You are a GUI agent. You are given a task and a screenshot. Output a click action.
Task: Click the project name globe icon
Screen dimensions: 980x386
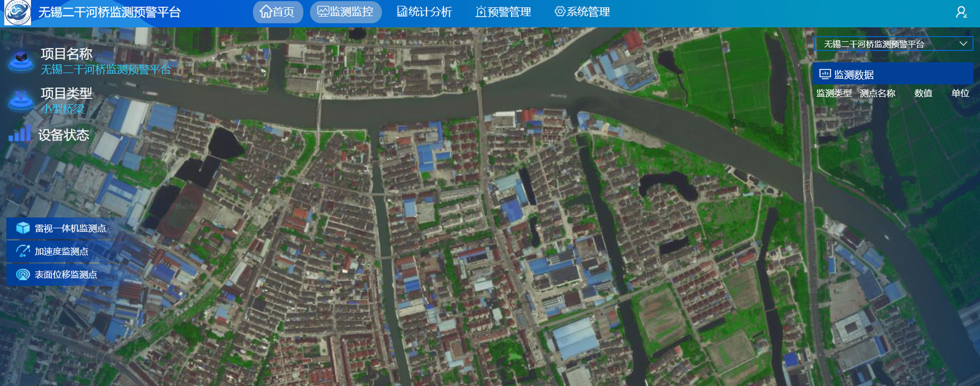point(21,61)
